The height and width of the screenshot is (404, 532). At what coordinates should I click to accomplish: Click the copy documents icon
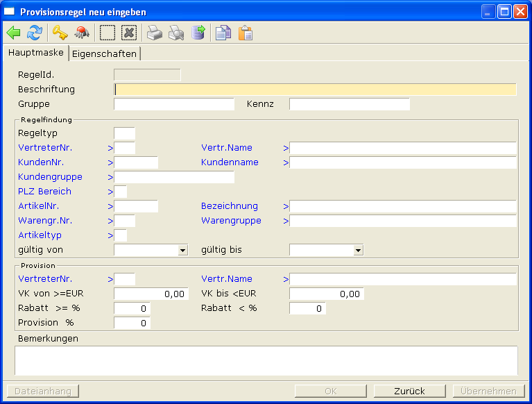click(x=223, y=33)
